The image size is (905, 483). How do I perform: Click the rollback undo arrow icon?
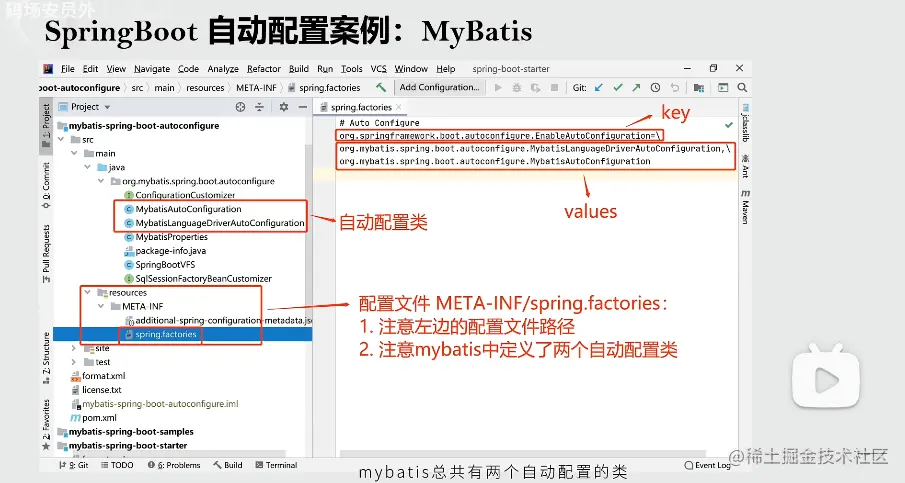click(x=674, y=88)
